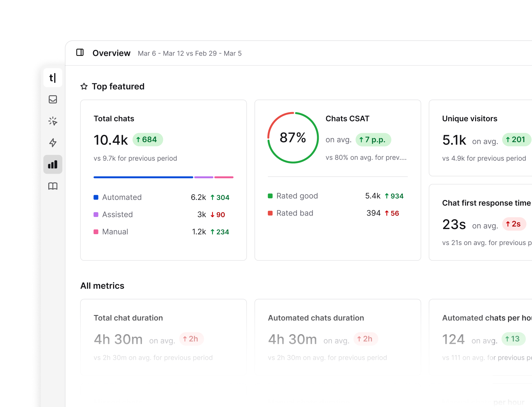The image size is (532, 407).
Task: Select the Analytics bar-chart sidebar icon
Action: (53, 164)
